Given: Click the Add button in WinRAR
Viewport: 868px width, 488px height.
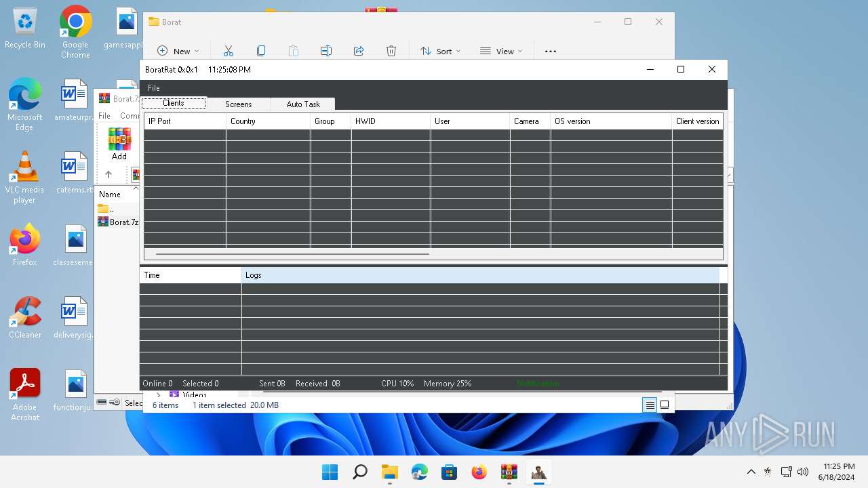Looking at the screenshot, I should coord(119,144).
